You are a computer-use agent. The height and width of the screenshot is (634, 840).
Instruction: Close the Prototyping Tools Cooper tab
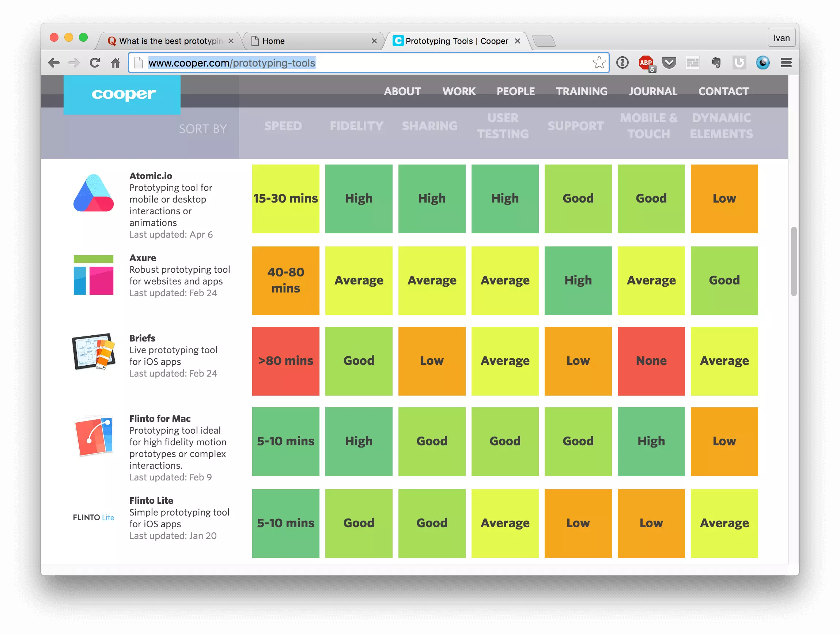518,41
